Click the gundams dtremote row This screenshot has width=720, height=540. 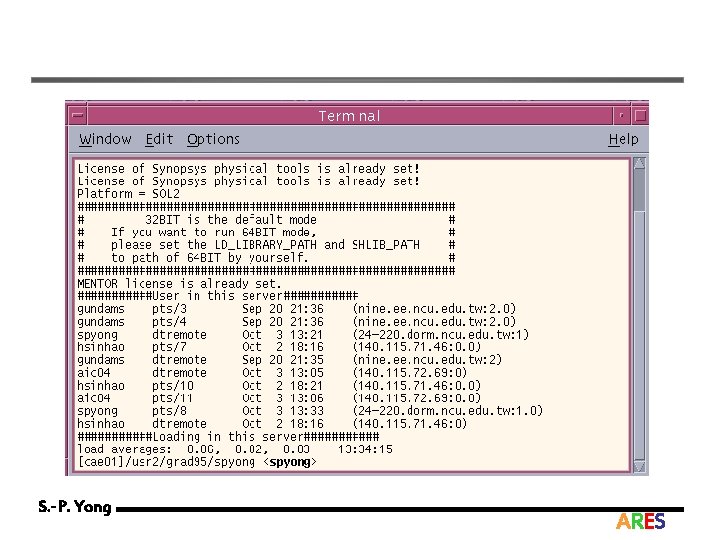tap(290, 360)
